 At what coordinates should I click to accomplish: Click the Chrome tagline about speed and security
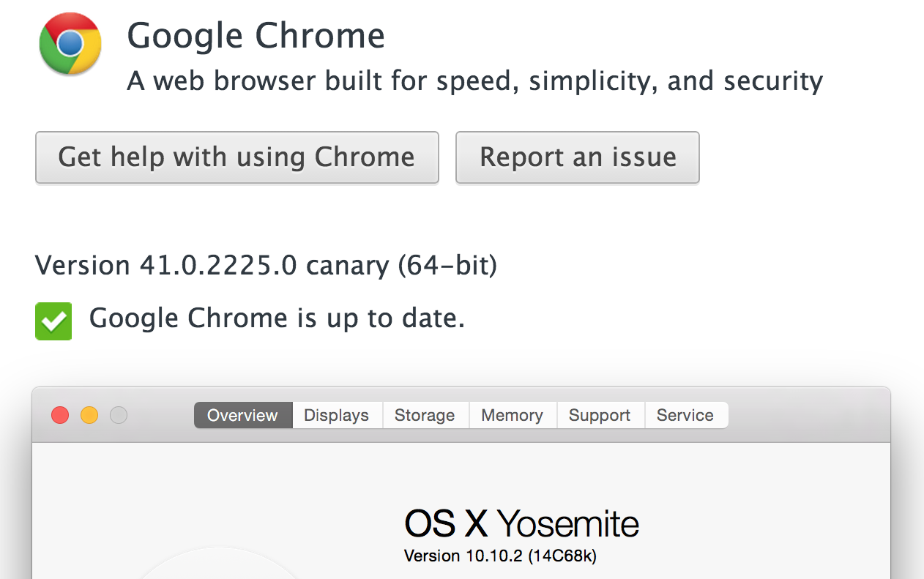coord(474,81)
